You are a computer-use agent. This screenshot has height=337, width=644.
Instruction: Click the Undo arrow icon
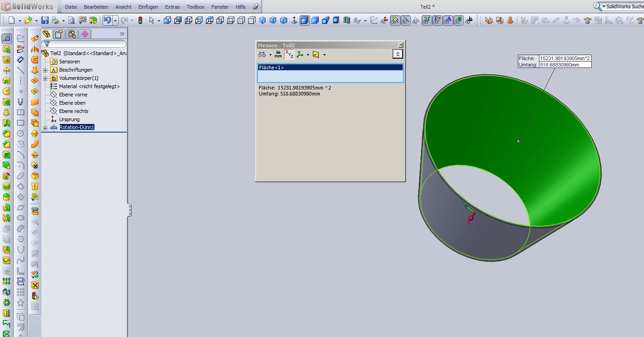[107, 20]
